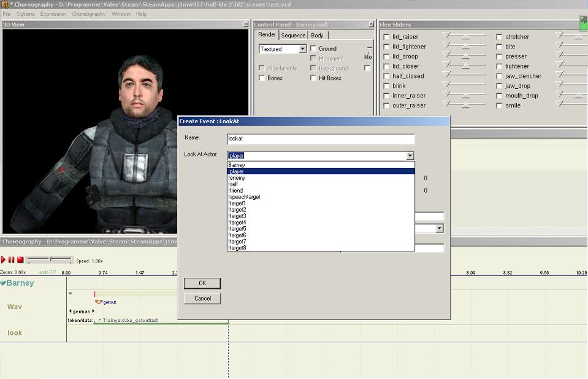Check the smile flex checkbox
This screenshot has height=379, width=588.
tap(499, 106)
